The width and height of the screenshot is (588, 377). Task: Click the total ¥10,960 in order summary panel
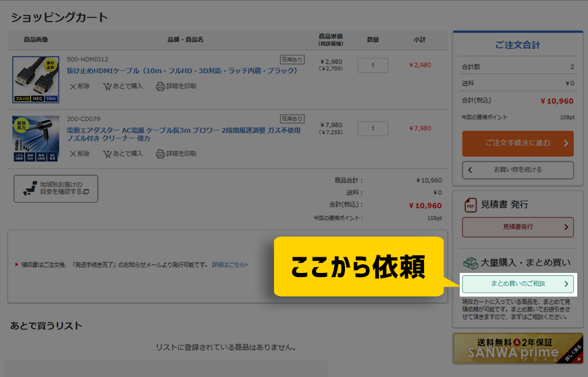[x=557, y=101]
